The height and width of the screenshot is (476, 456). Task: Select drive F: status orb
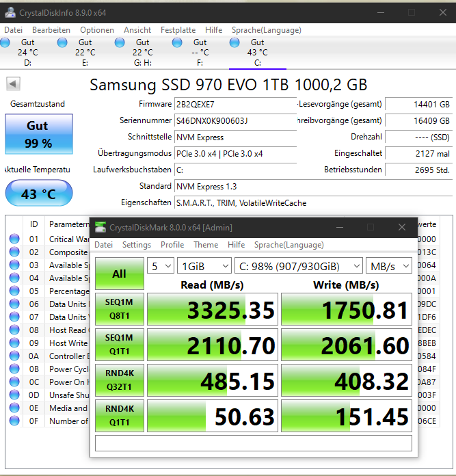coord(177,42)
